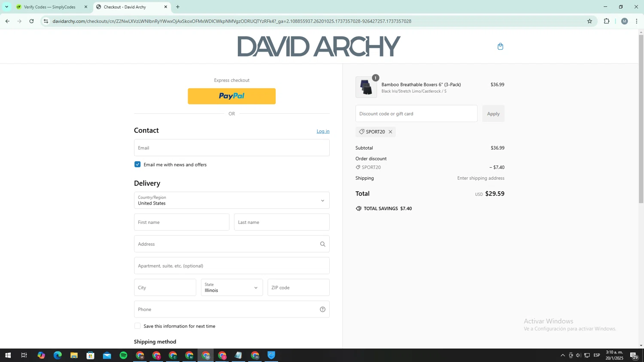Remove the SPORT20 discount code
The height and width of the screenshot is (362, 644).
click(x=390, y=132)
